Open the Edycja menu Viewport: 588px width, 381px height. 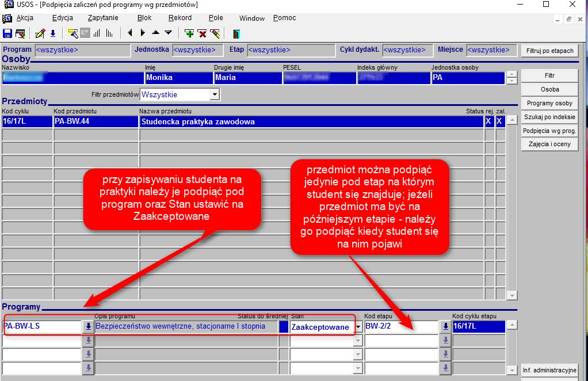coord(63,18)
